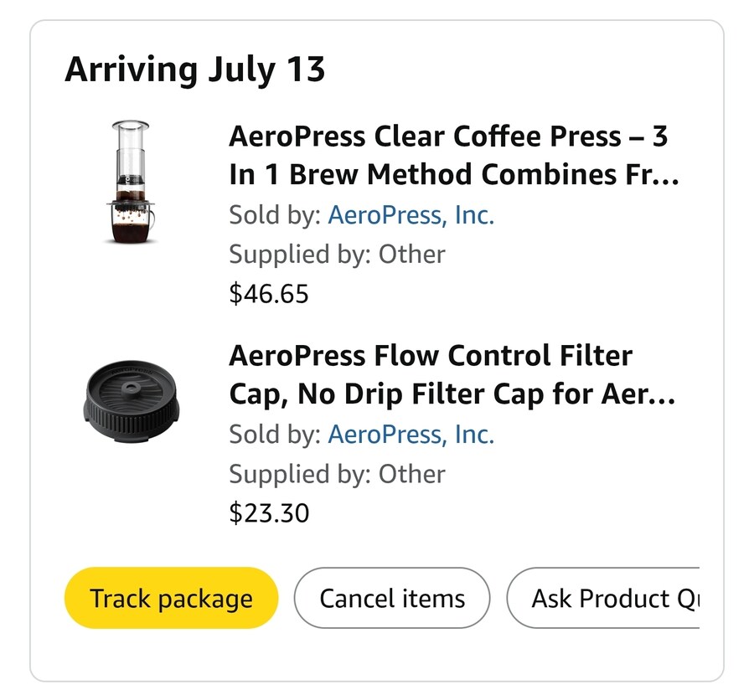Select the Cancel items button
The image size is (754, 700).
(x=392, y=598)
